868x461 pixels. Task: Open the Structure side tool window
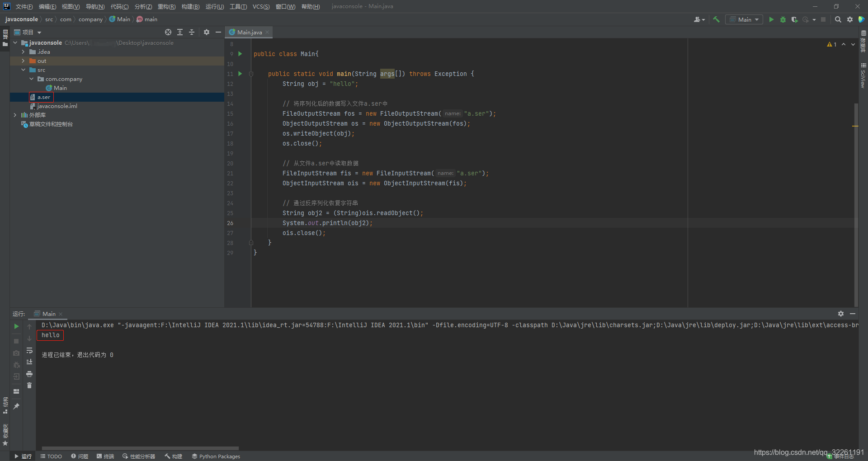[5, 405]
